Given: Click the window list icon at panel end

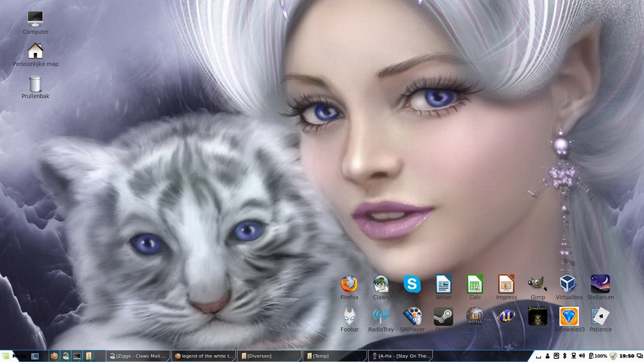Looking at the screenshot, I should (x=640, y=356).
